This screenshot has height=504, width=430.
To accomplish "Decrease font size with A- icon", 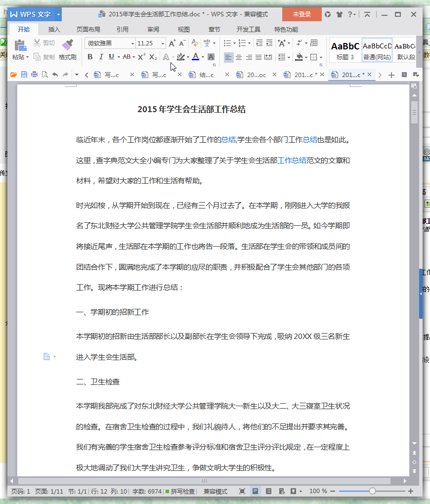I will click(182, 43).
